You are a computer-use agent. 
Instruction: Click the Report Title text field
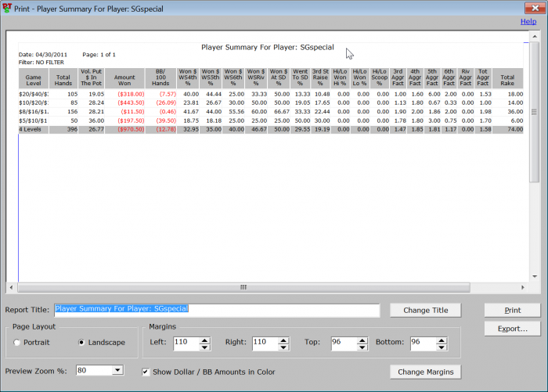(216, 309)
